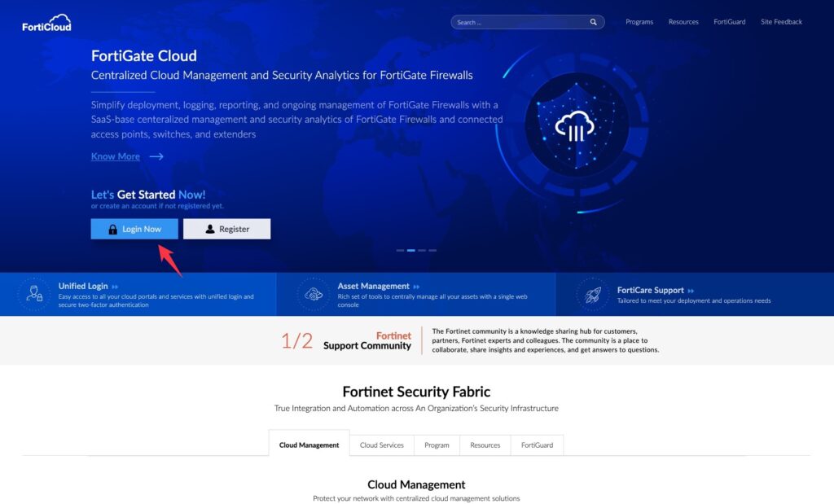Select the fourth carousel slide indicator

(433, 250)
